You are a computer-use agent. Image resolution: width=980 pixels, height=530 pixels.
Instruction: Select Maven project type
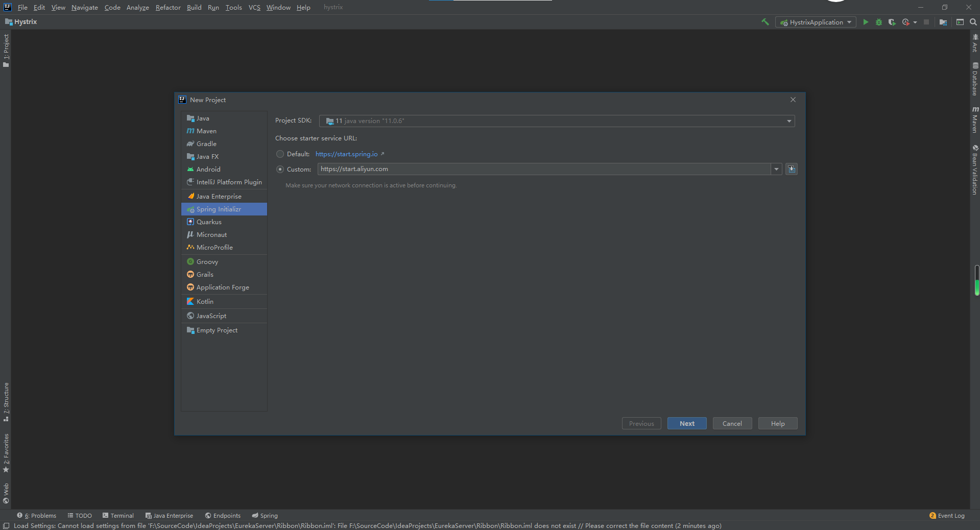(224, 131)
